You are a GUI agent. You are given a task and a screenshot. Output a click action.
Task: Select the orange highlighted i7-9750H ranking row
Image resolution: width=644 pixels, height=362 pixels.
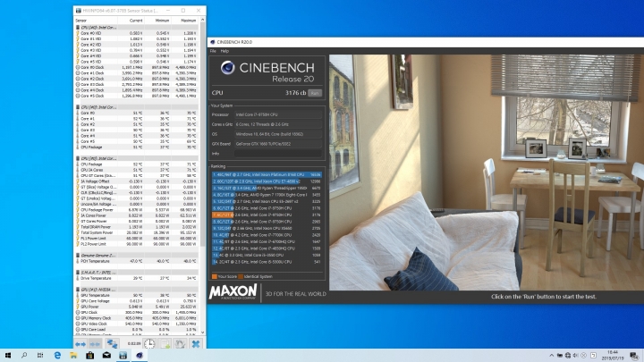pos(267,215)
